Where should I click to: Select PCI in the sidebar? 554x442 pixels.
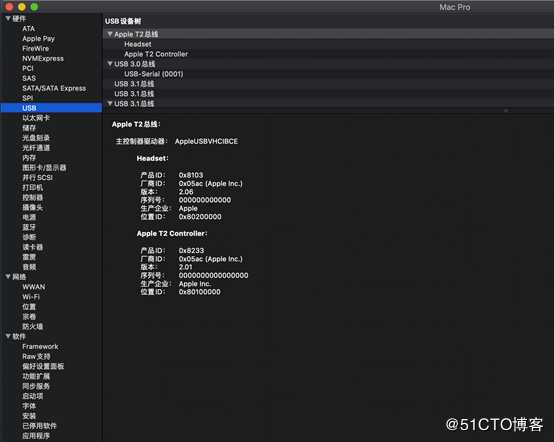click(28, 68)
